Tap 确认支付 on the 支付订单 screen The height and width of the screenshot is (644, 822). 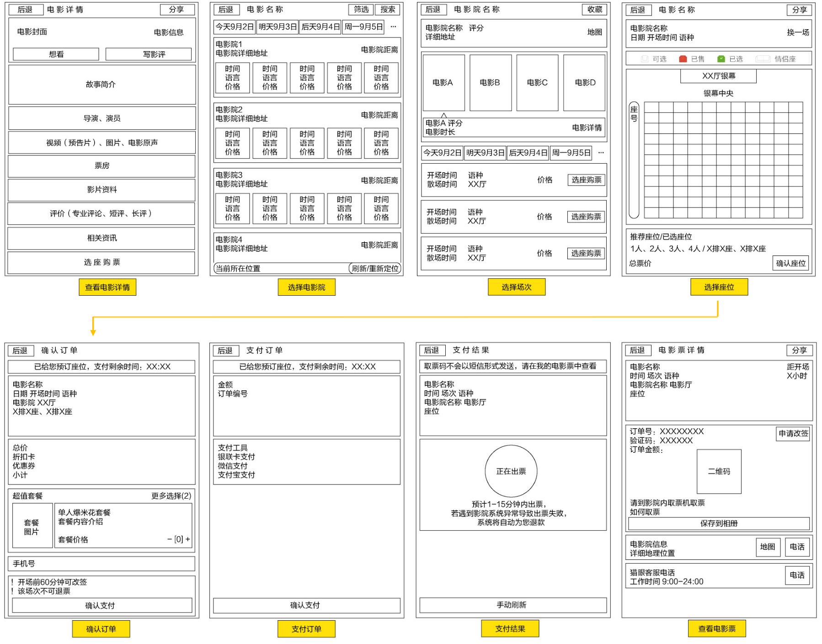306,606
